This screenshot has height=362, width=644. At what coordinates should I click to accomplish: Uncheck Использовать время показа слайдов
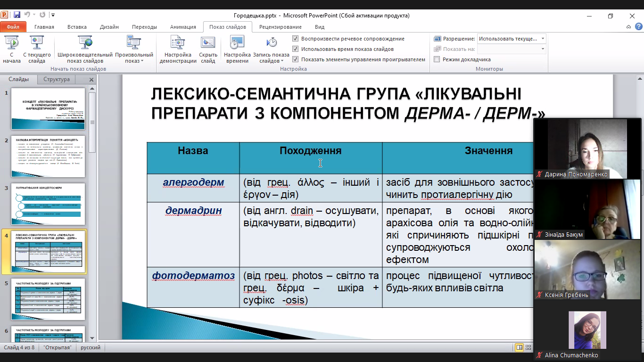click(295, 49)
